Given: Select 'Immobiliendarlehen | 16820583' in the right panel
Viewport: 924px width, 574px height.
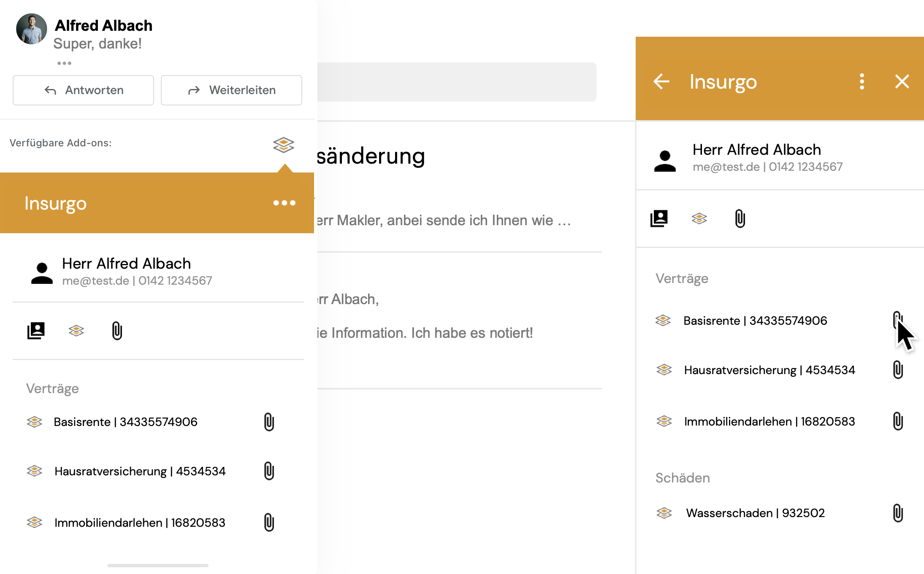Looking at the screenshot, I should pos(770,421).
